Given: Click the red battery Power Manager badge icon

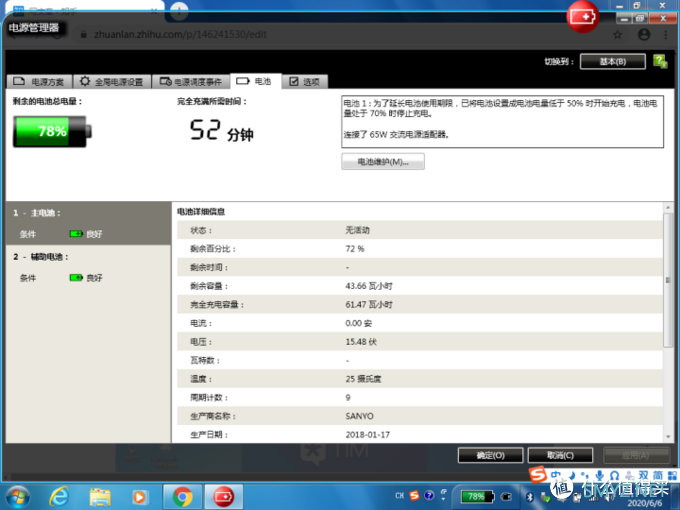Looking at the screenshot, I should (x=582, y=16).
